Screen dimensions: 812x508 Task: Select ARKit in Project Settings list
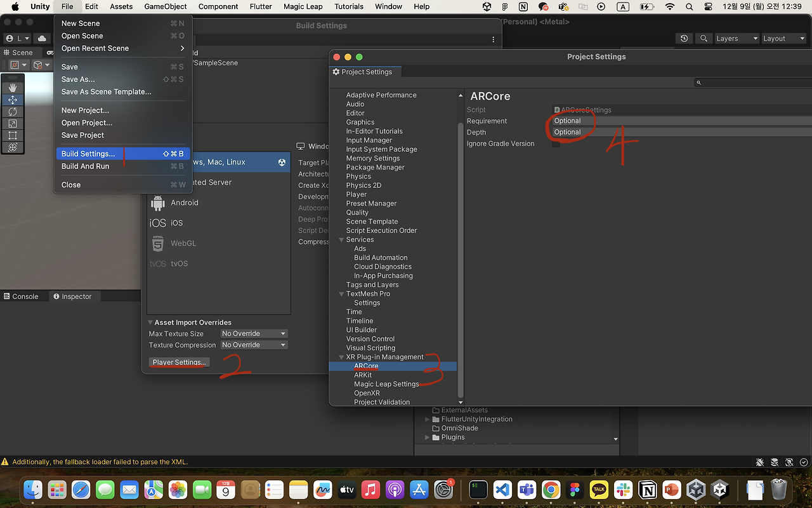pos(363,375)
